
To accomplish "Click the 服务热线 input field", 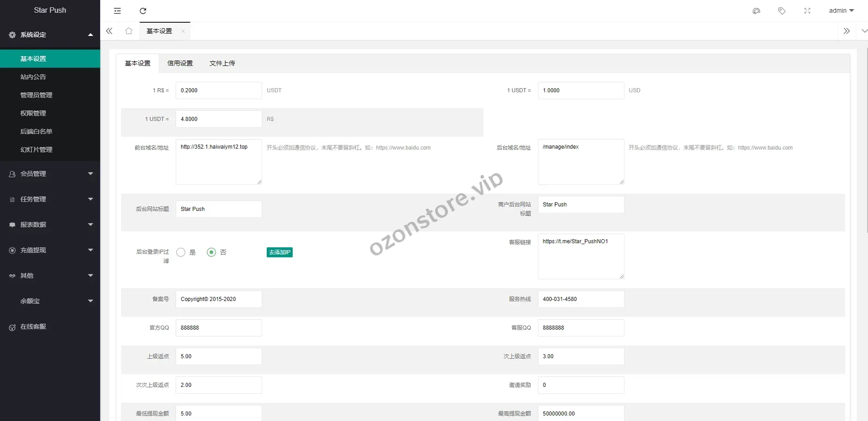I will pyautogui.click(x=580, y=299).
